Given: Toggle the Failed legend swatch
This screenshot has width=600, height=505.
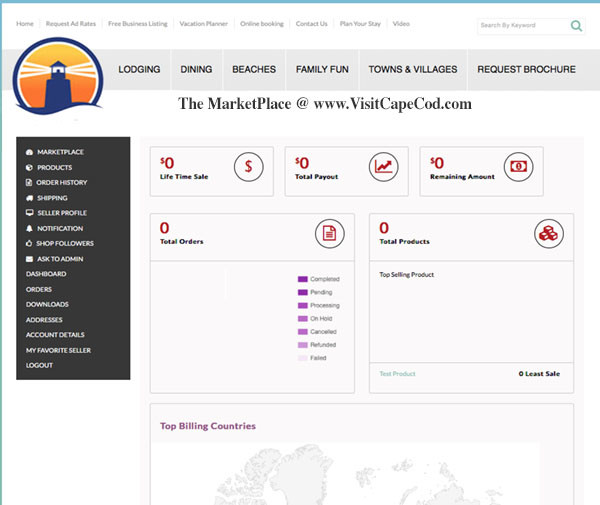Looking at the screenshot, I should (303, 358).
